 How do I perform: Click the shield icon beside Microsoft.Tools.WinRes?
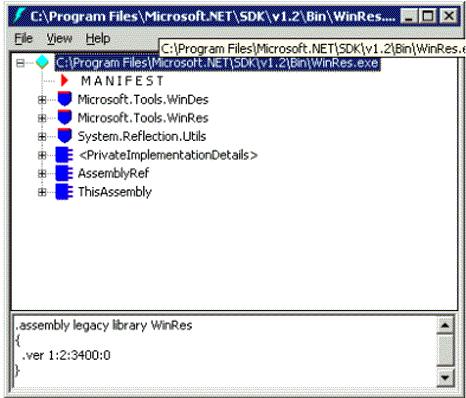[x=65, y=117]
